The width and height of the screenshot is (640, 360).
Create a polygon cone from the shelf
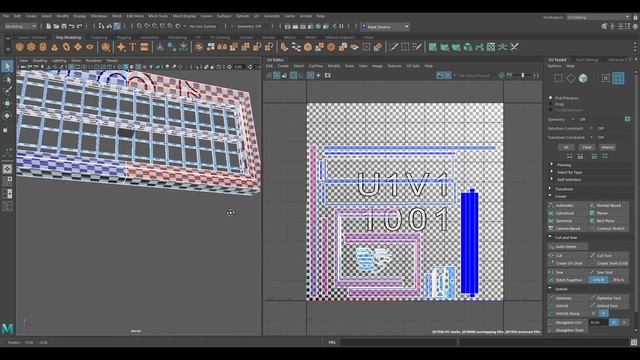(x=55, y=47)
